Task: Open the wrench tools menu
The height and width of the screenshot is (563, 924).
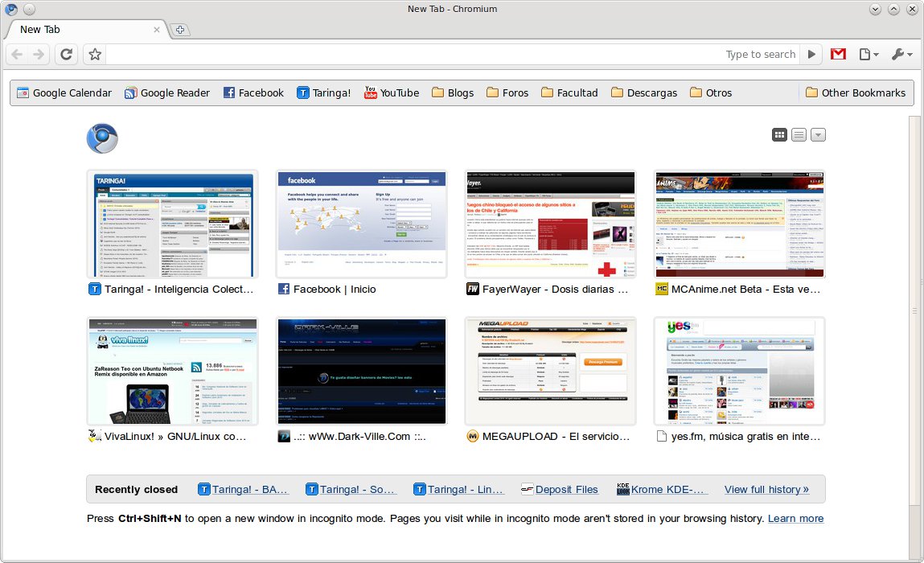Action: (x=901, y=54)
